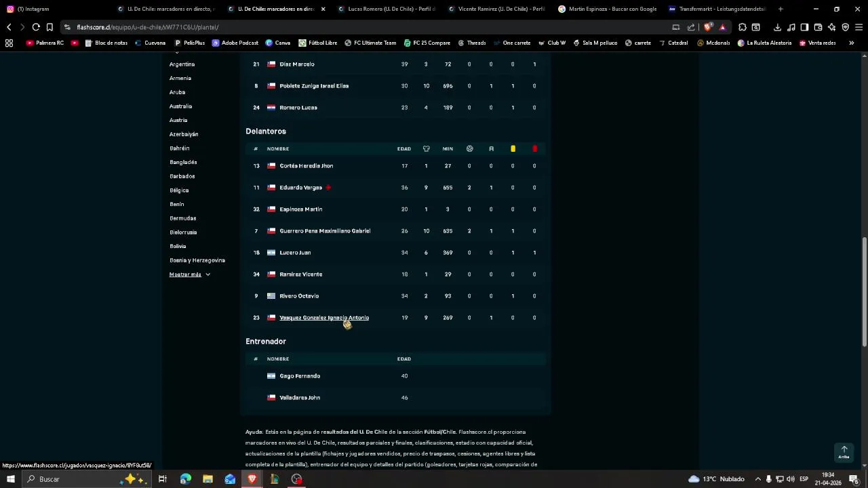Viewport: 868px width, 488px height.
Task: Open player Espinoza Martin
Action: pyautogui.click(x=300, y=209)
